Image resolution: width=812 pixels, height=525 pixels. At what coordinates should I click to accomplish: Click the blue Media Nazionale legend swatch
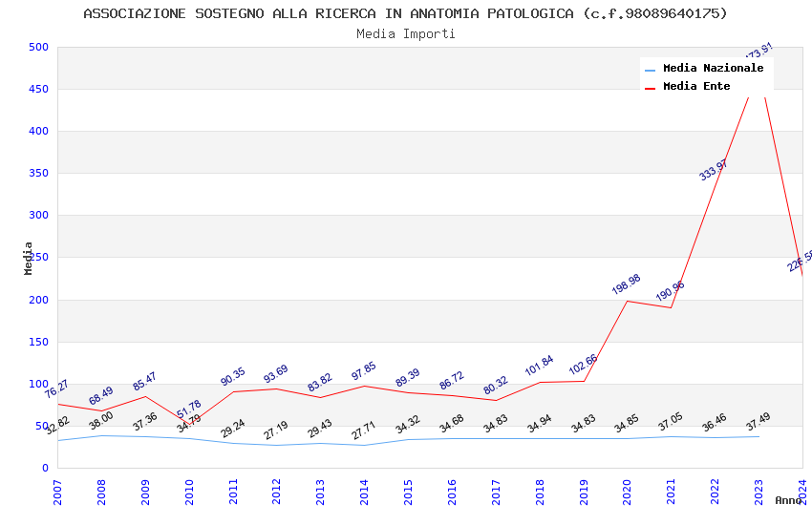650,70
